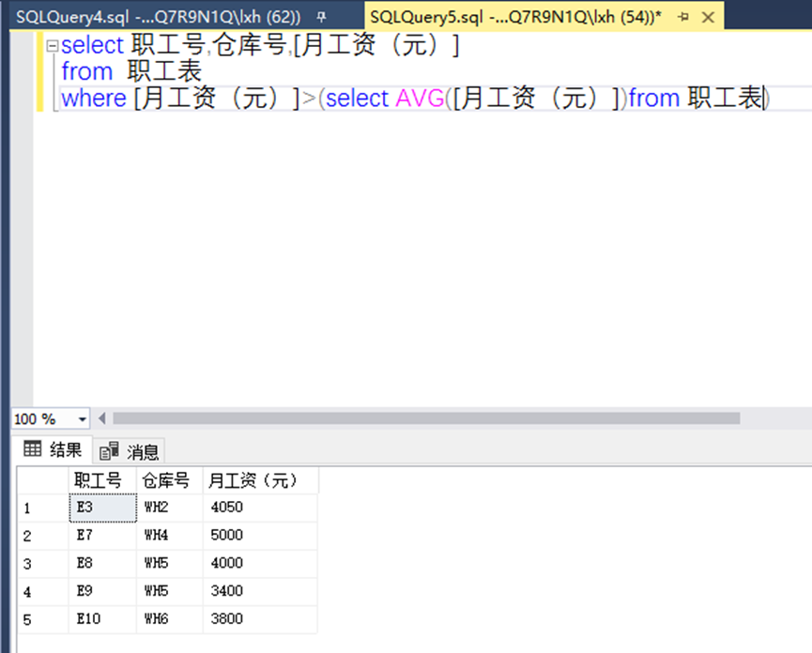Open the 消息 messages tab
The image size is (812, 653).
[x=129, y=451]
